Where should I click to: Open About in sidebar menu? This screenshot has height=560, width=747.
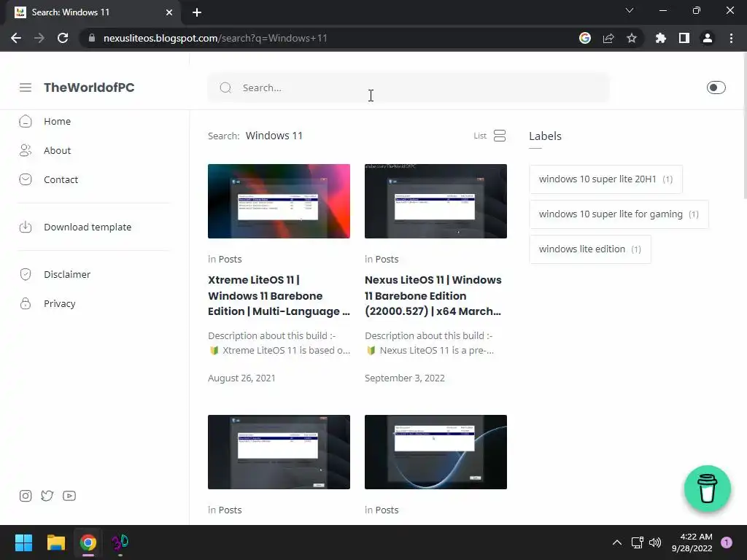[57, 150]
